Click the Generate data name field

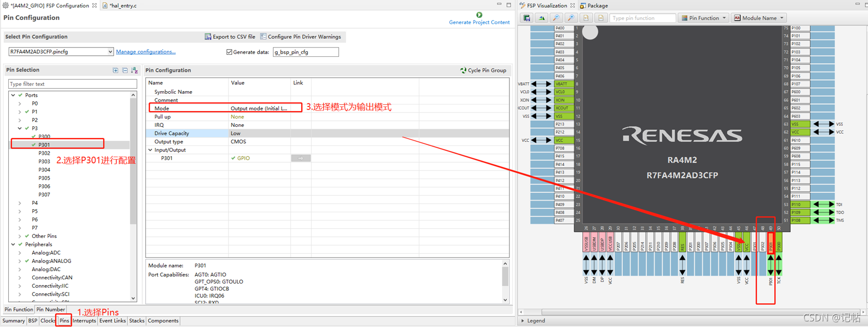pos(305,52)
